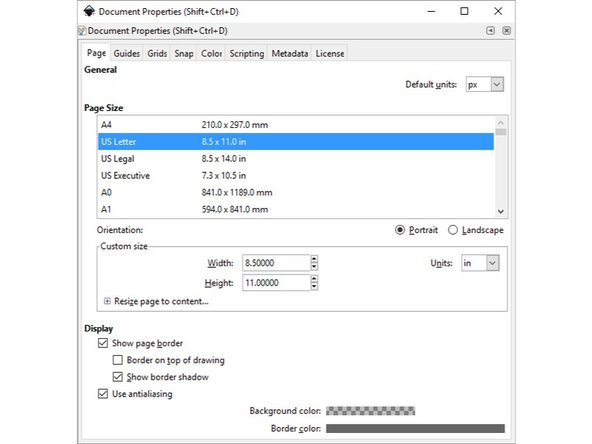Viewport: 592px width, 444px height.
Task: Select the A0 page size row
Action: 296,193
